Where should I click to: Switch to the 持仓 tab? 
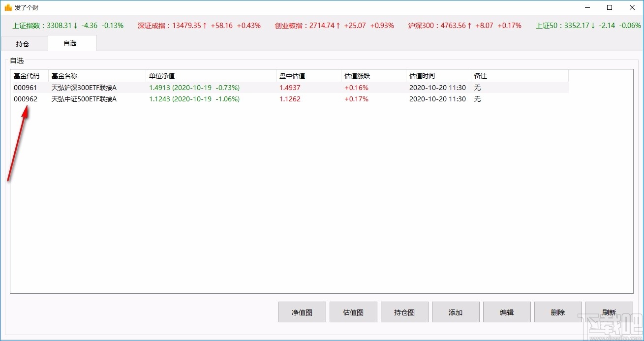point(24,43)
